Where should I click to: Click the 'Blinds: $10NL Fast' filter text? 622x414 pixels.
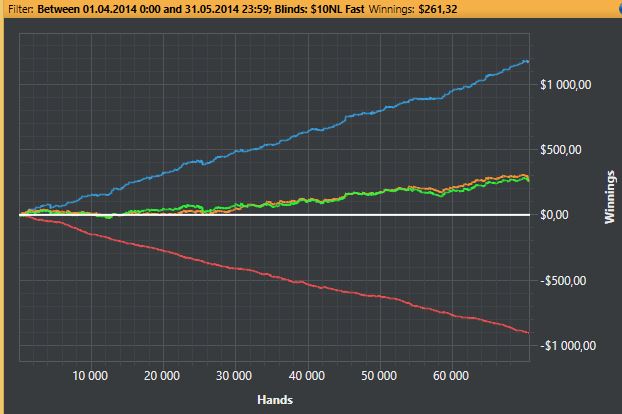[320, 9]
